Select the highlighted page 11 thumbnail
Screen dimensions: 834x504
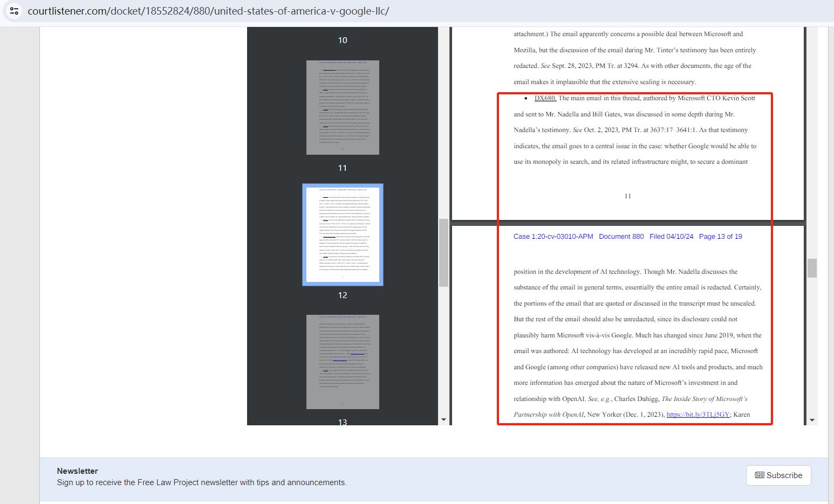[x=343, y=234]
